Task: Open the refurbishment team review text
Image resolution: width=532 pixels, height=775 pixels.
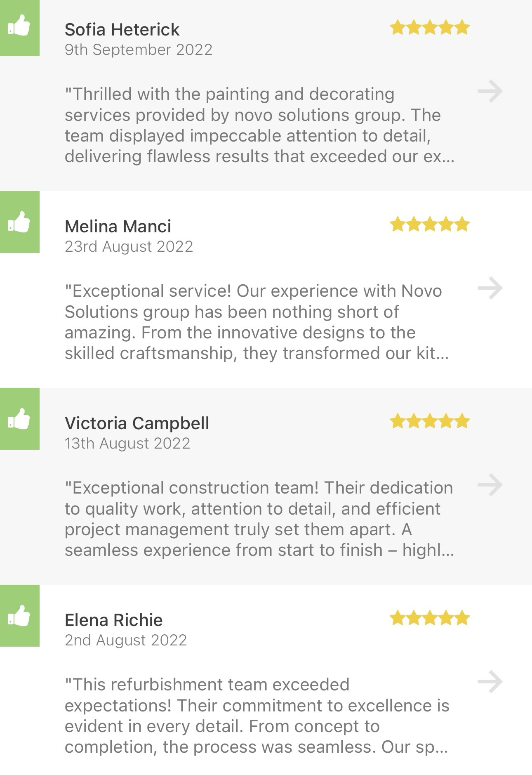Action: tap(257, 716)
